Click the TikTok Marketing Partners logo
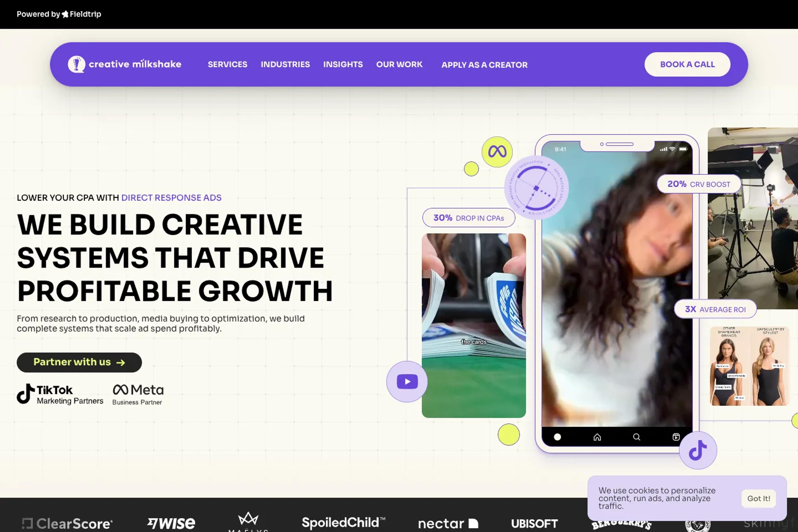Viewport: 798px width, 532px height. 60,394
